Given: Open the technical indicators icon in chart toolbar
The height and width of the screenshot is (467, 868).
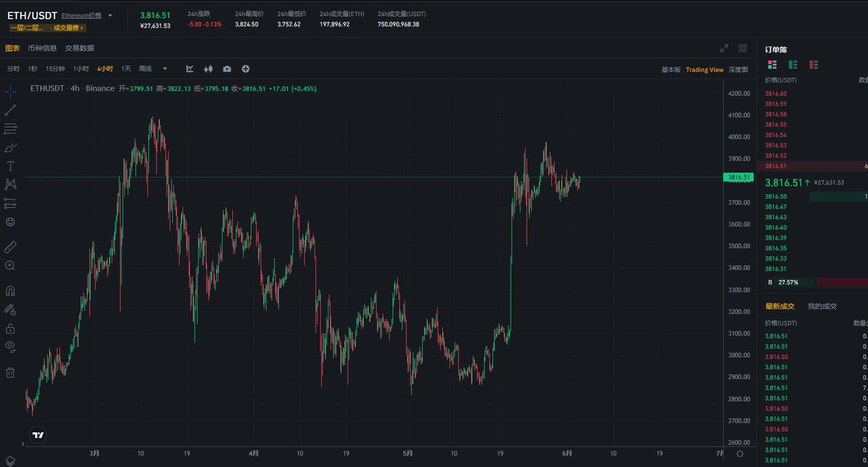Looking at the screenshot, I should tap(190, 69).
